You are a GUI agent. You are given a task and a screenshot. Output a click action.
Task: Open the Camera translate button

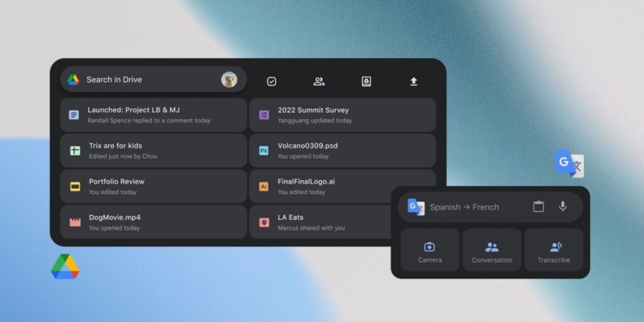pyautogui.click(x=430, y=250)
